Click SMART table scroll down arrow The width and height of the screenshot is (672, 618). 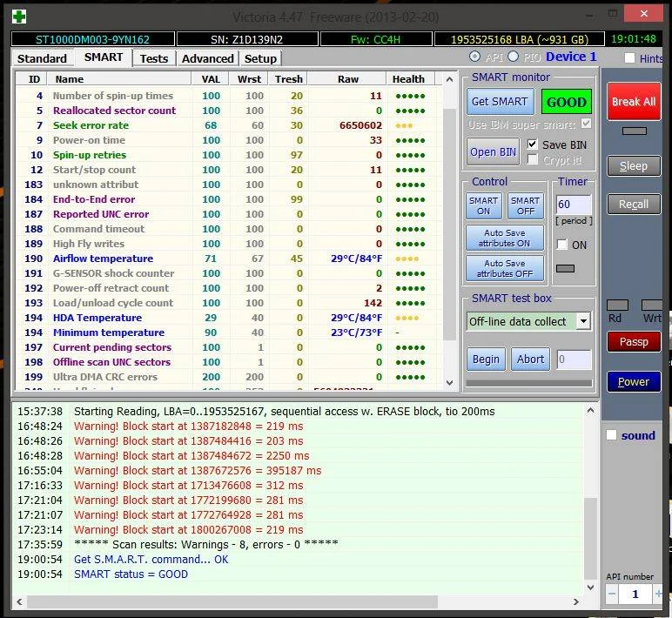pyautogui.click(x=449, y=383)
